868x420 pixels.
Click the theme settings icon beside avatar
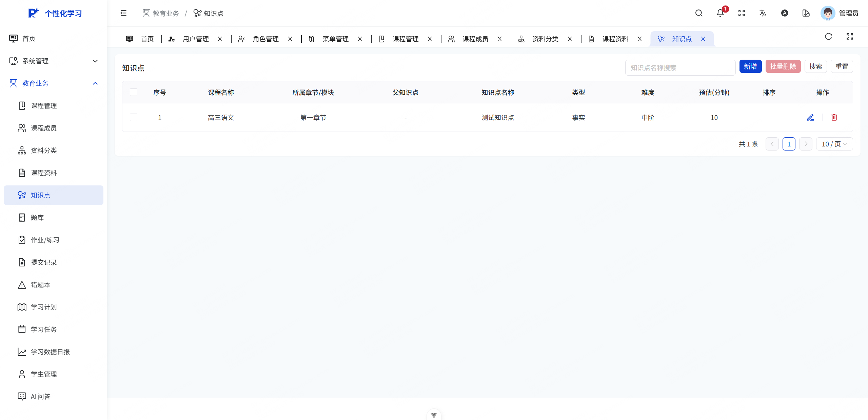click(x=806, y=13)
